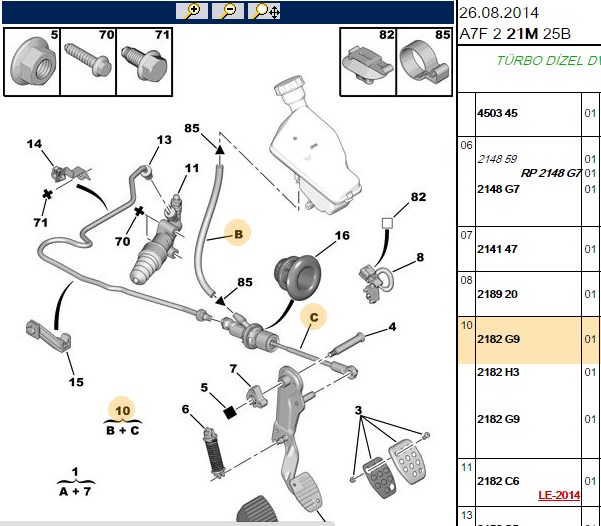Click callout 7 bushing label
The width and height of the screenshot is (601, 526).
(233, 369)
